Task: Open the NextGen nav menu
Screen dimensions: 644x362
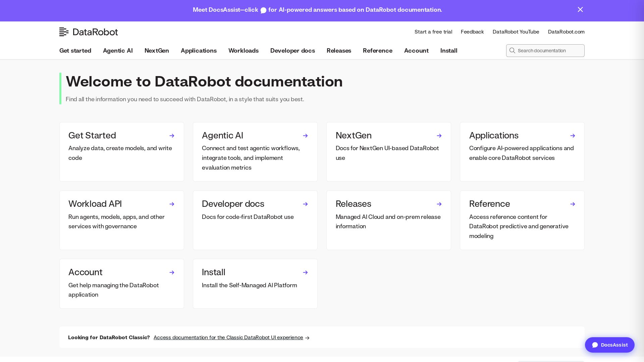Action: pos(157,51)
